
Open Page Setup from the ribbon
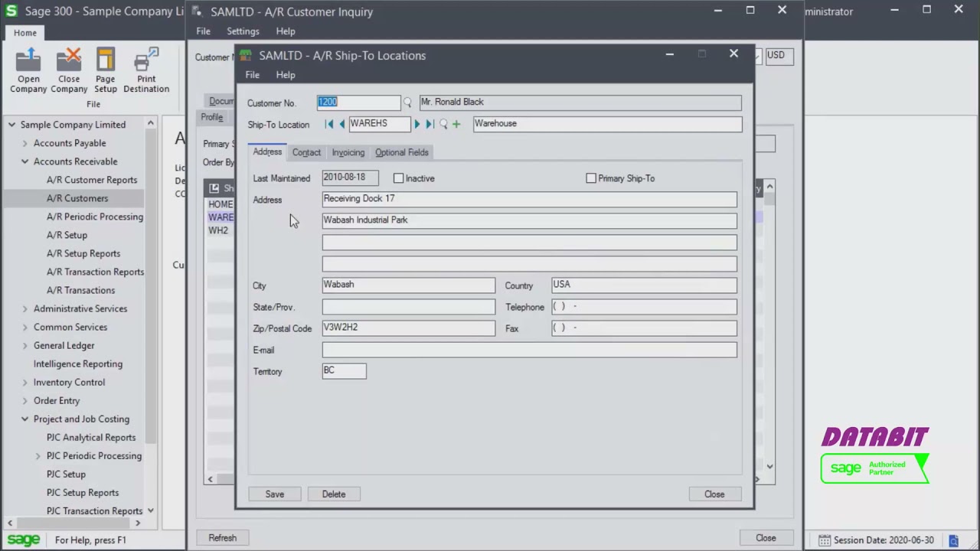pos(106,70)
